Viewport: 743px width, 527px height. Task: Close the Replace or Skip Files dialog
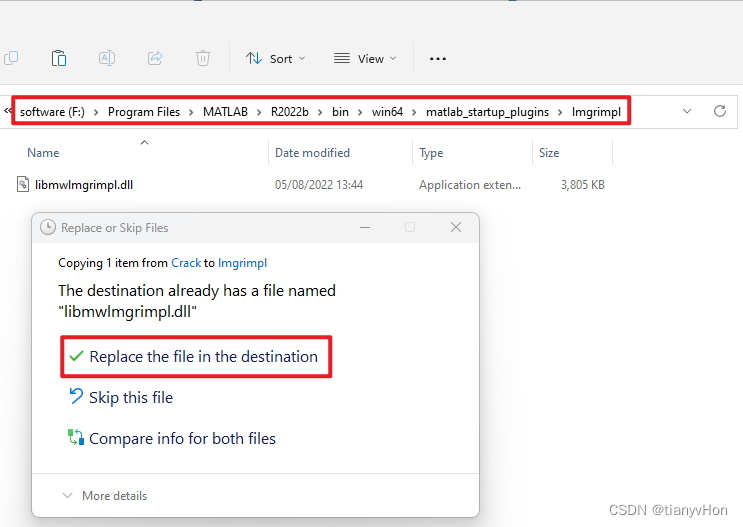456,227
